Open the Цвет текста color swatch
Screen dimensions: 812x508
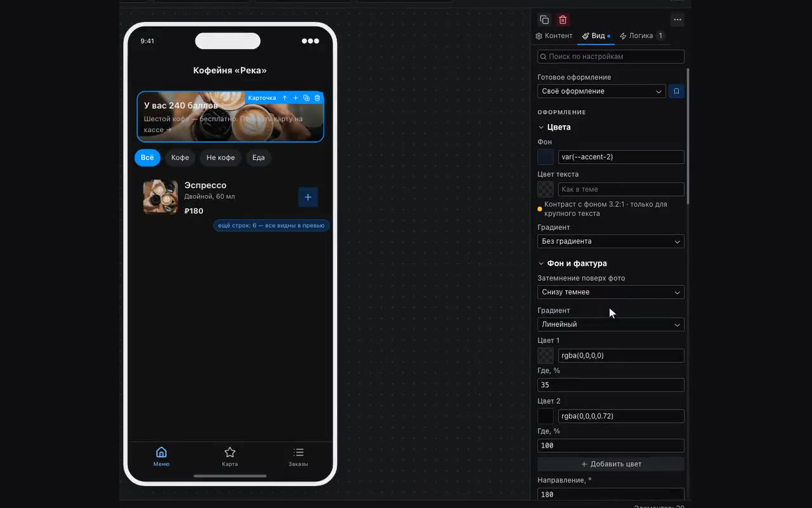click(546, 189)
